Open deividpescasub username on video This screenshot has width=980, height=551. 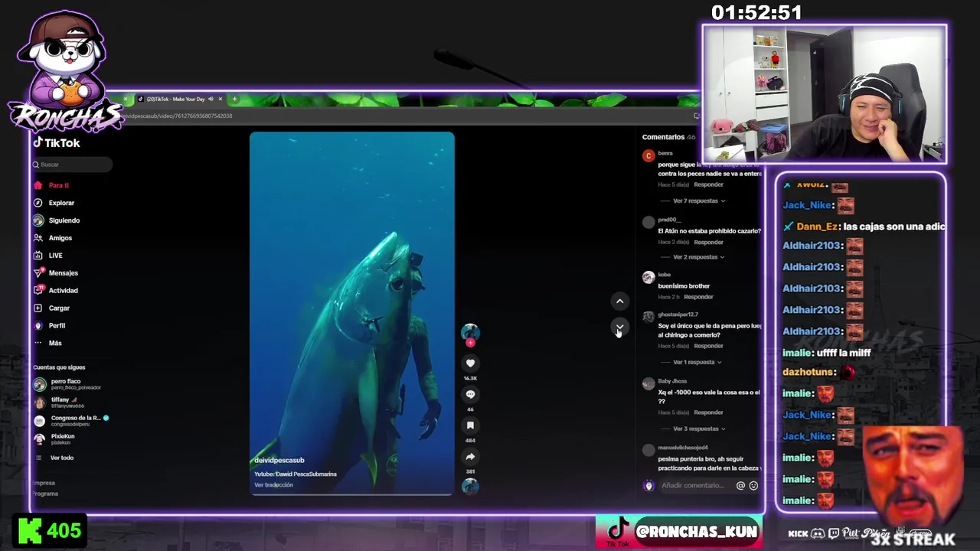[279, 460]
